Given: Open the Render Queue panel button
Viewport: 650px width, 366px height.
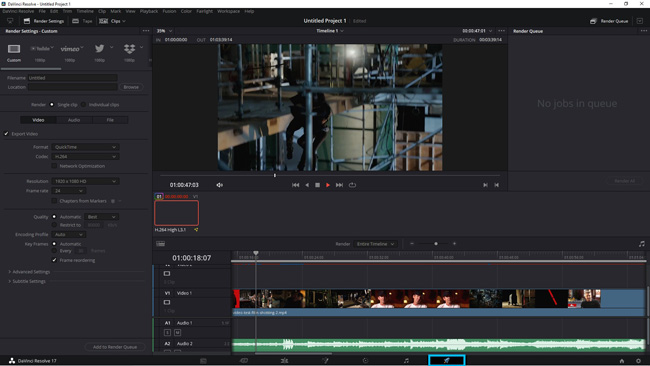Looking at the screenshot, I should pos(609,21).
